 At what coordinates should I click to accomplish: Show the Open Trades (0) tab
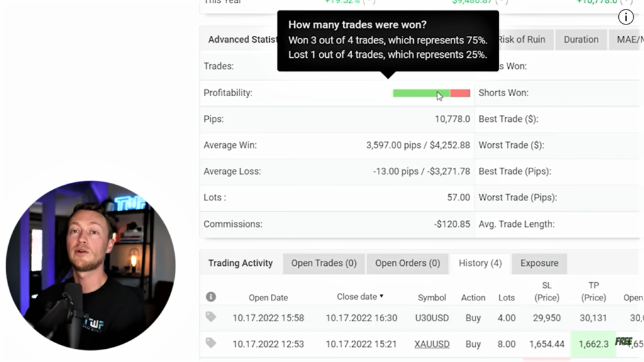coord(323,263)
